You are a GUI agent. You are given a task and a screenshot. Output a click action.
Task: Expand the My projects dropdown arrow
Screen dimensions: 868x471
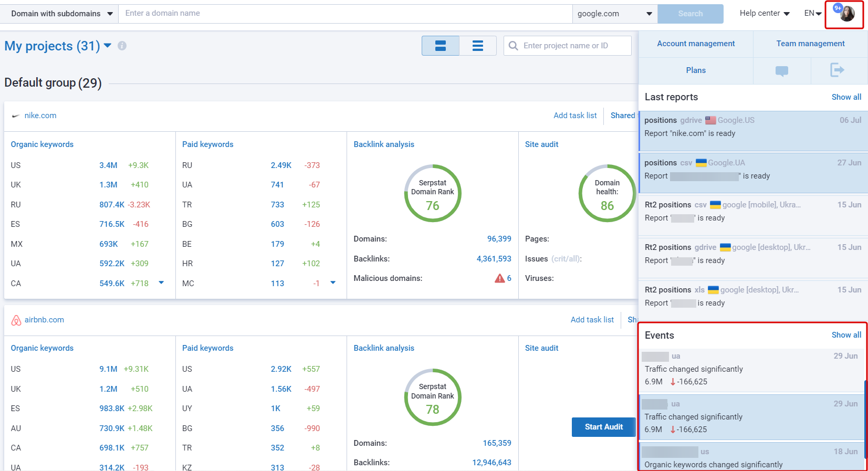click(108, 46)
